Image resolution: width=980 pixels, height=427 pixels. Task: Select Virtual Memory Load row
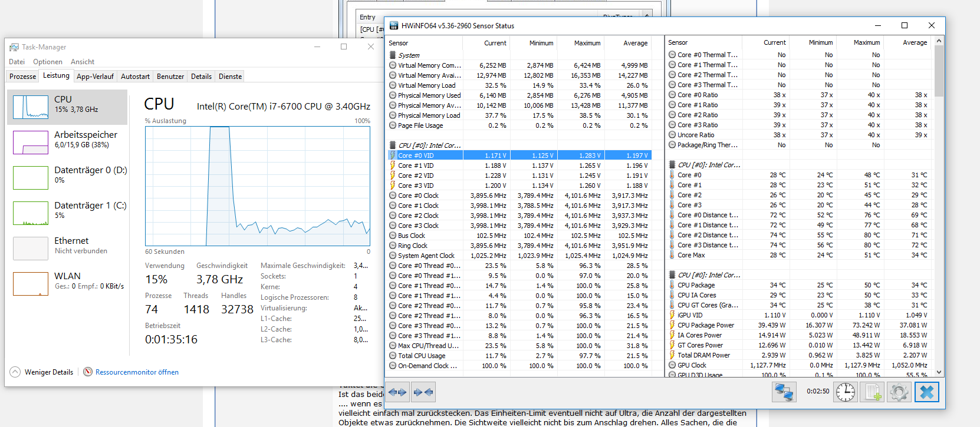click(519, 85)
